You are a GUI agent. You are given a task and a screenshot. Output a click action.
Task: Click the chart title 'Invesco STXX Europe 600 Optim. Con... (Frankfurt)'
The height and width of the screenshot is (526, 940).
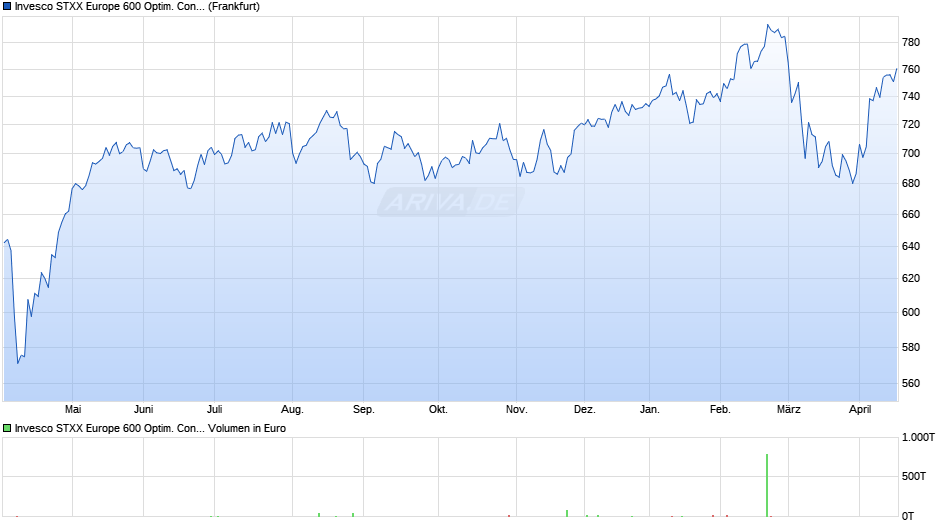(137, 7)
